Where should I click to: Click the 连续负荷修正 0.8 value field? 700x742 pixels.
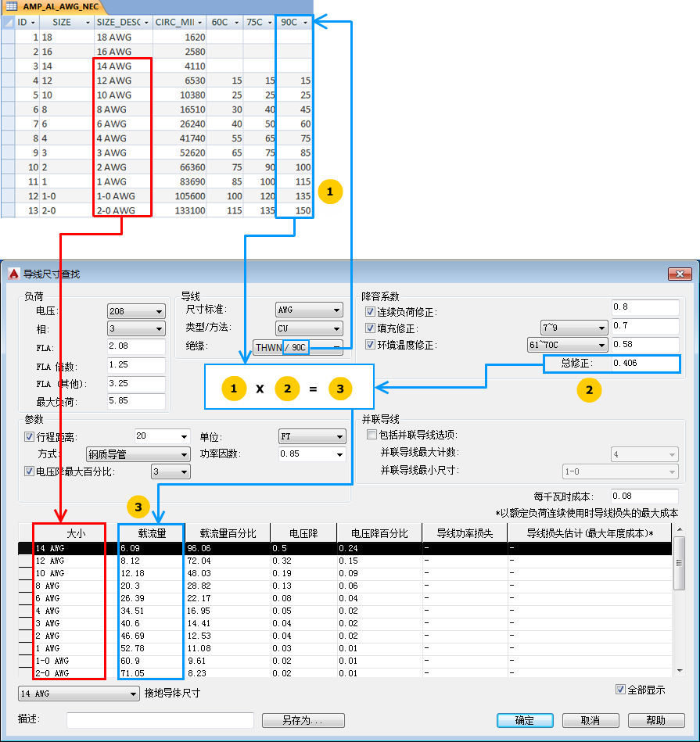point(645,307)
